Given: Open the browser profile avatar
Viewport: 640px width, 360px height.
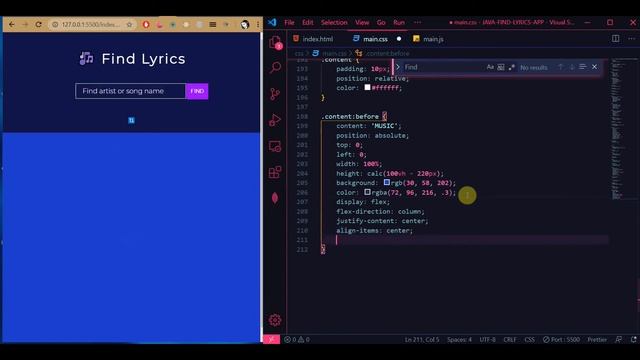Looking at the screenshot, I should click(x=245, y=24).
